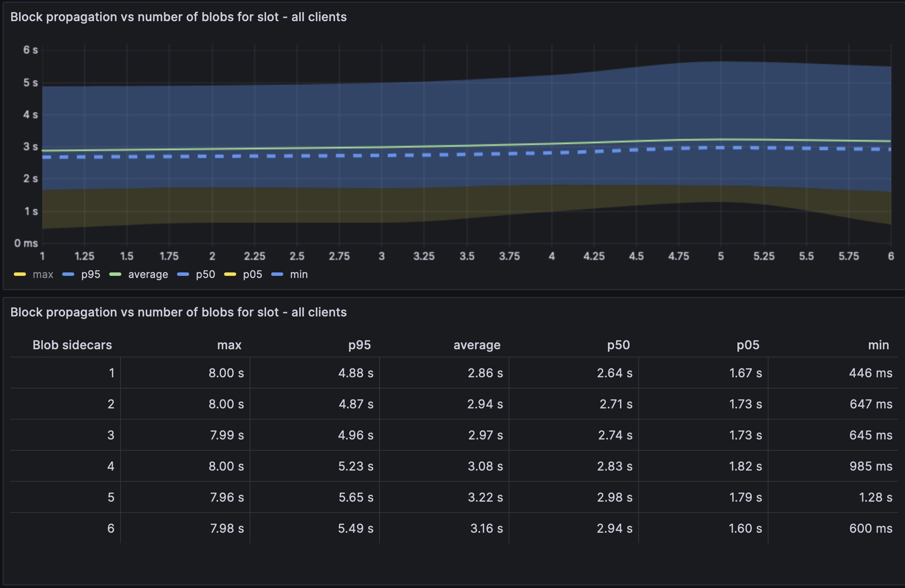Toggle min series via legend label
Viewport: 905px width, 588px height.
299,275
